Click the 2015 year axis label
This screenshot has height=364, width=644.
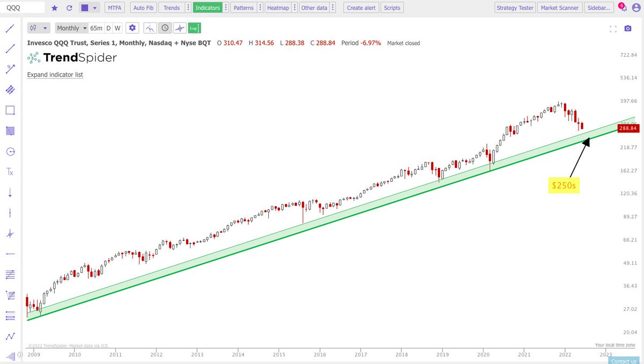pos(279,354)
